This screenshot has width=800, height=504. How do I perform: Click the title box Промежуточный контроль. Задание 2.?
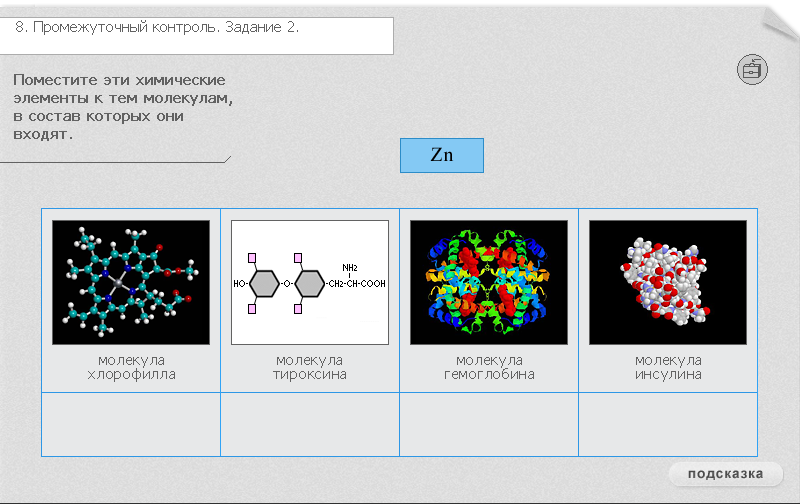(196, 36)
